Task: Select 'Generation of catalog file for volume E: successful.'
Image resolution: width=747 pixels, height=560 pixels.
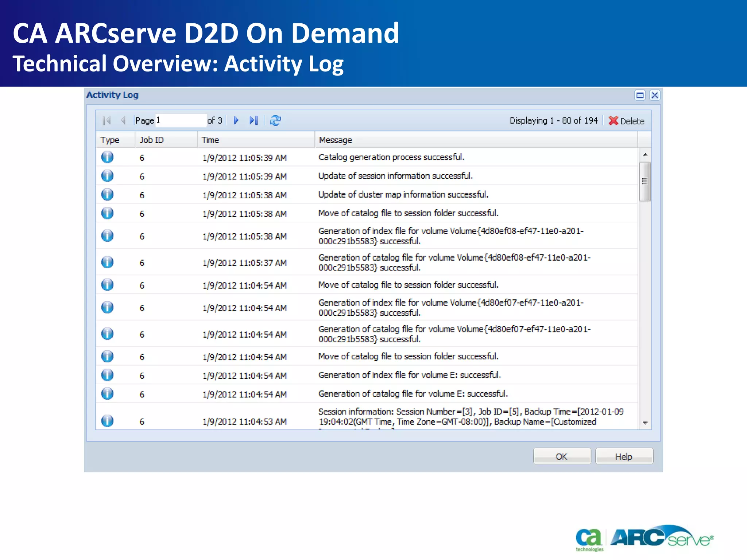Action: (413, 393)
